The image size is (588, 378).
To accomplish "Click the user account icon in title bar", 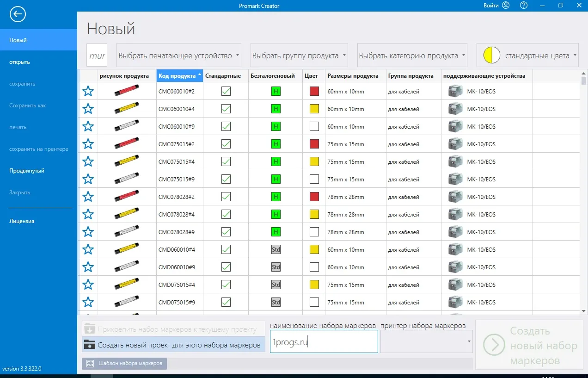I will click(x=506, y=6).
